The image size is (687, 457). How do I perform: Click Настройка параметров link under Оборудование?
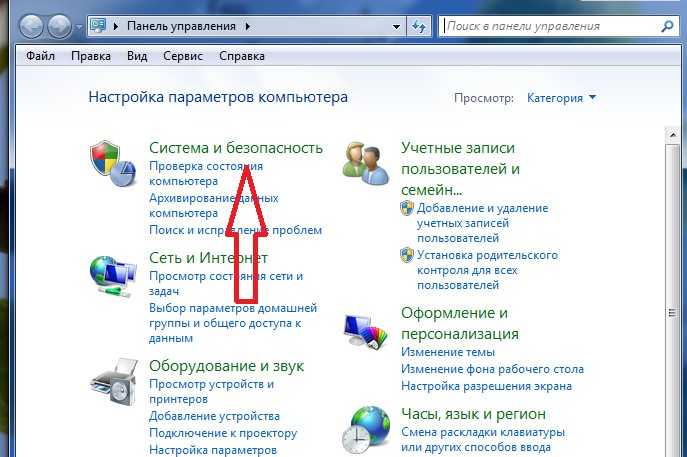[x=213, y=450]
